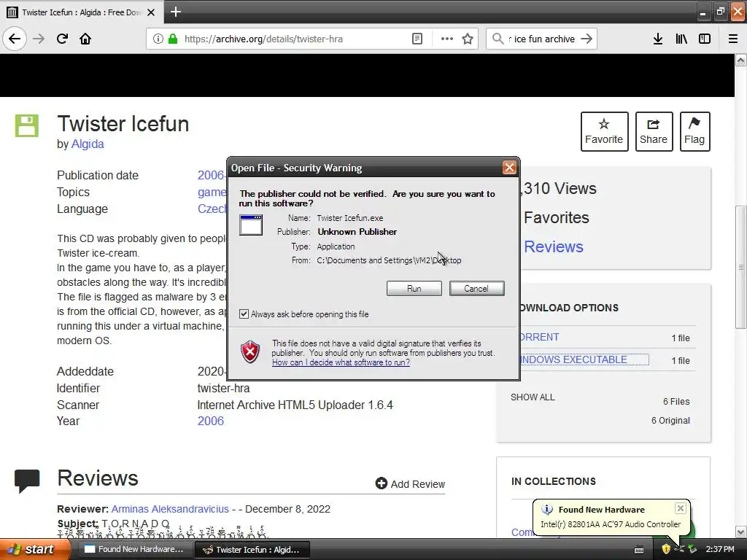Click the Run button in security warning
747x560 pixels.
(x=414, y=289)
